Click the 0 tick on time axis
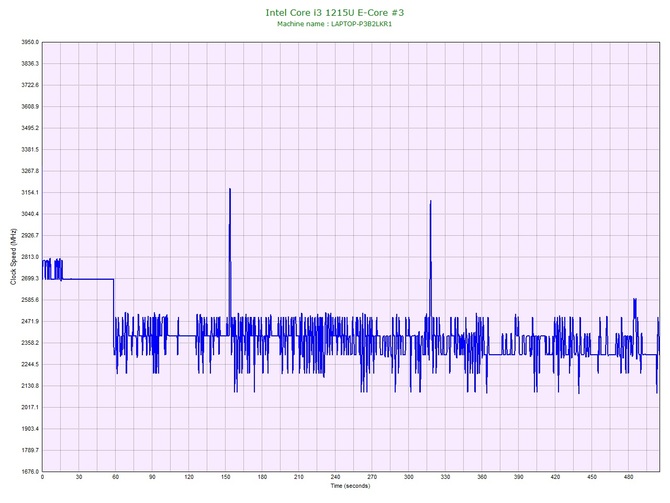The height and width of the screenshot is (503, 670). [42, 477]
